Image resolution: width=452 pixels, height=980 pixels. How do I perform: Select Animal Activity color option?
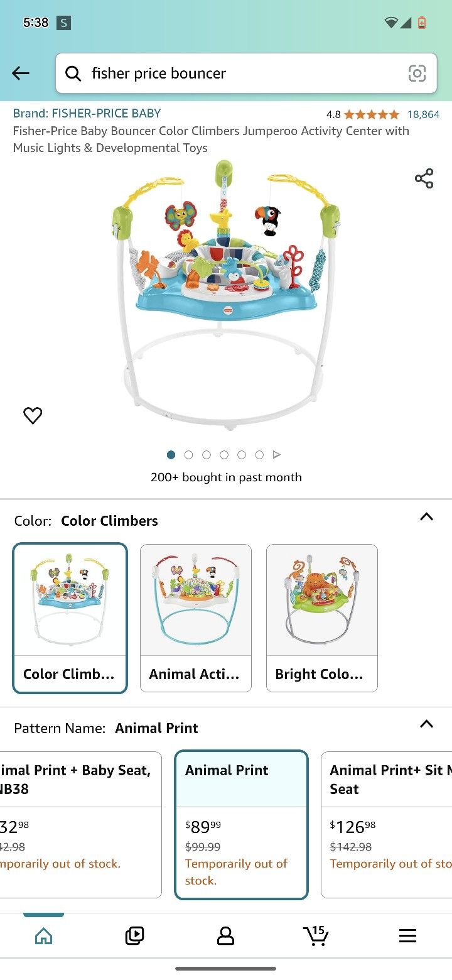[x=196, y=618]
